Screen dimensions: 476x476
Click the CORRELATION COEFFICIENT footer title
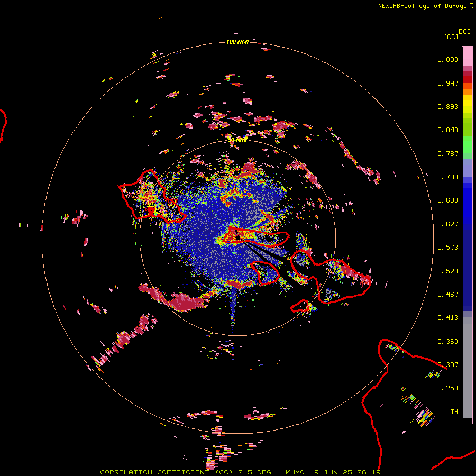167,472
